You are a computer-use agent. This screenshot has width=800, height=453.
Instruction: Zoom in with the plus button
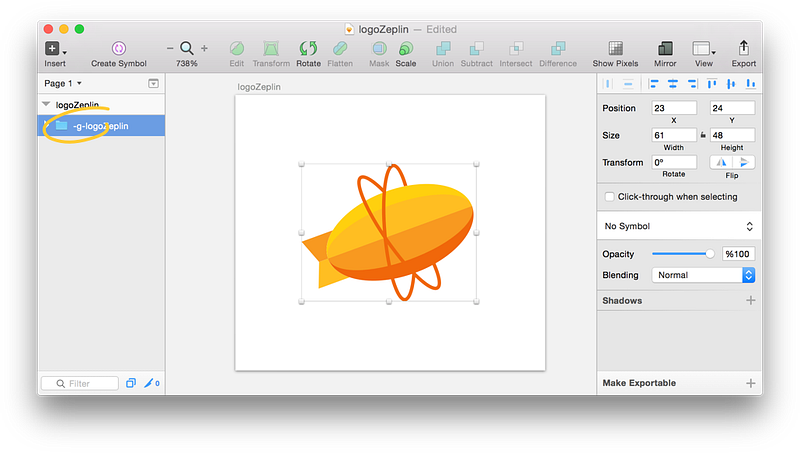click(x=204, y=48)
